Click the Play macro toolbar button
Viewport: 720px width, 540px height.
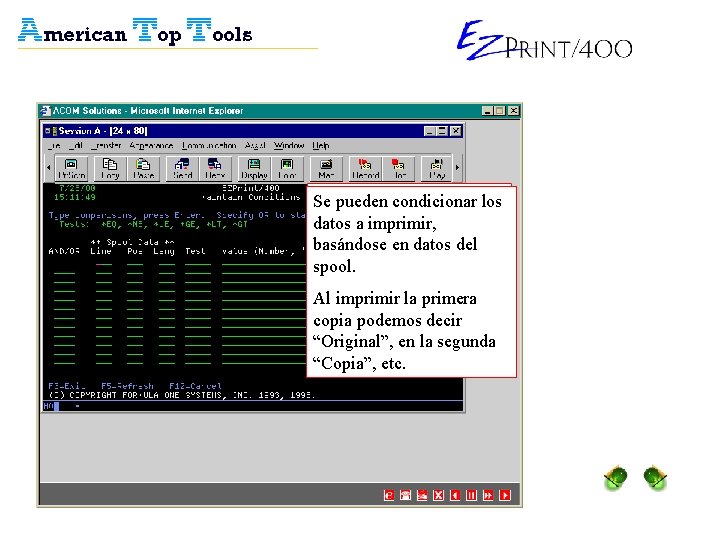tap(437, 169)
